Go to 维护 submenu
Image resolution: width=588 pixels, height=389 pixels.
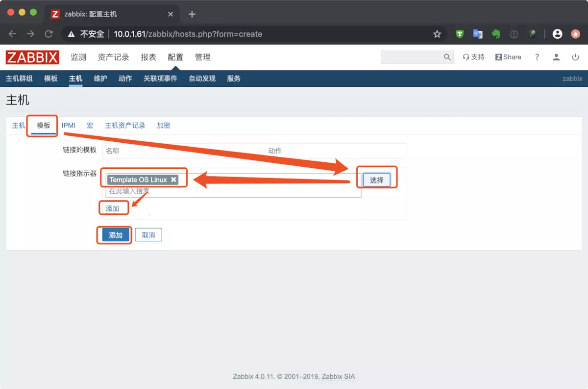(100, 78)
